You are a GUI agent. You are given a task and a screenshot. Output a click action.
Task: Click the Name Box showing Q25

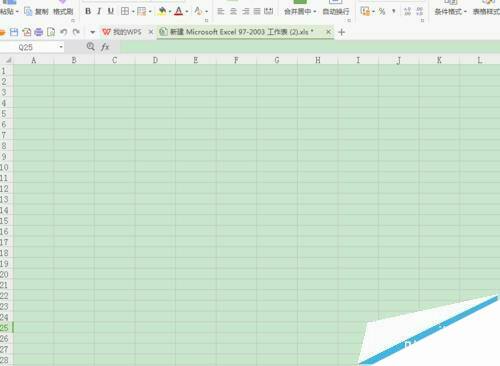pos(32,47)
